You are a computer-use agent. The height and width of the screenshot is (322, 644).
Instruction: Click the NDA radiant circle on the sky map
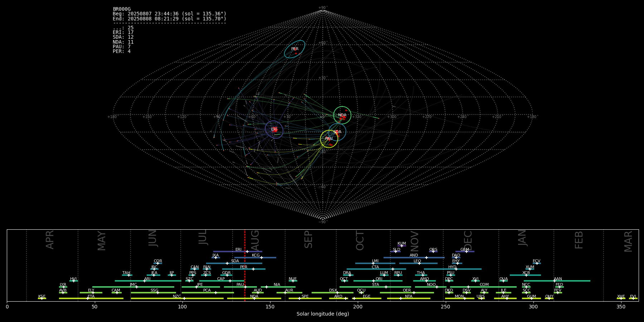pyautogui.click(x=342, y=115)
